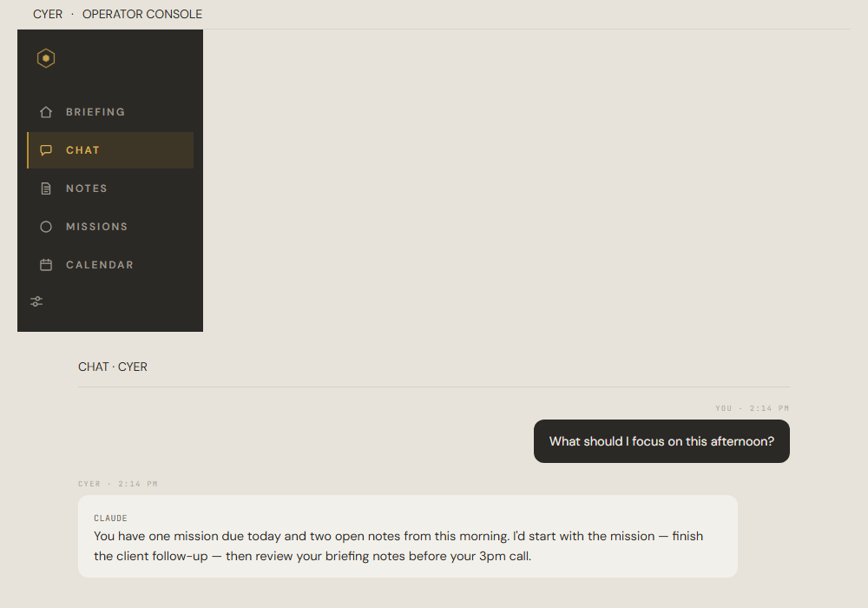868x608 pixels.
Task: Switch to the Missions label
Action: pos(97,227)
